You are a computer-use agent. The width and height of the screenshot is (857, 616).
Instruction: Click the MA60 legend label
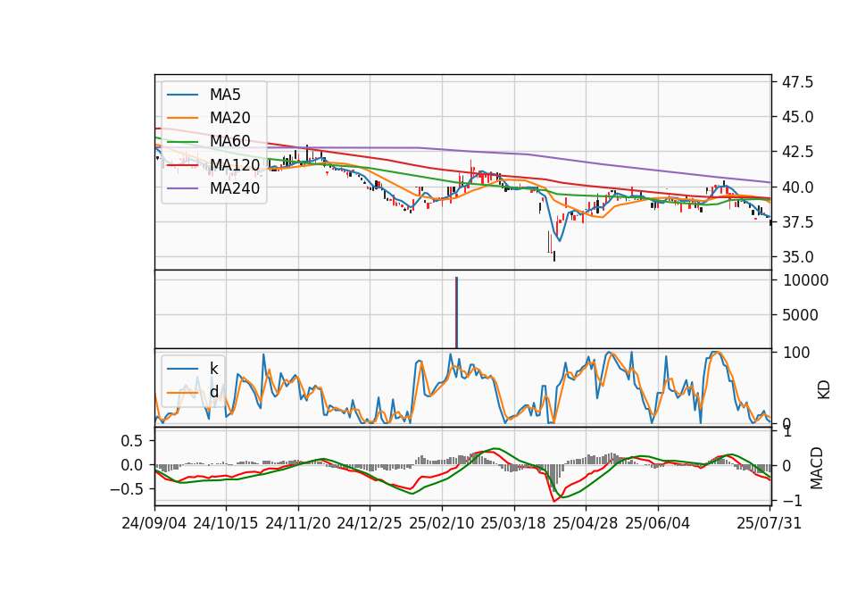(229, 142)
